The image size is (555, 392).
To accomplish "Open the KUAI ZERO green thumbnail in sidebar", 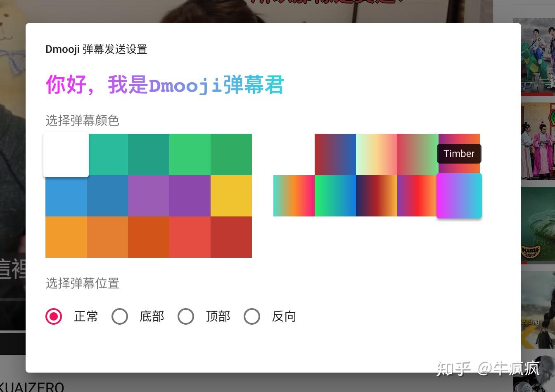I will [538, 225].
